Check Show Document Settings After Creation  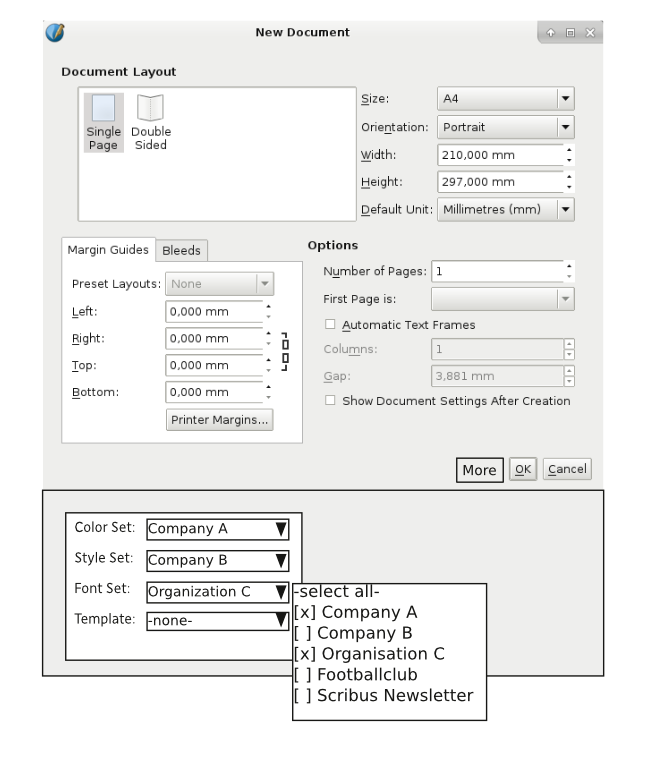[x=331, y=401]
